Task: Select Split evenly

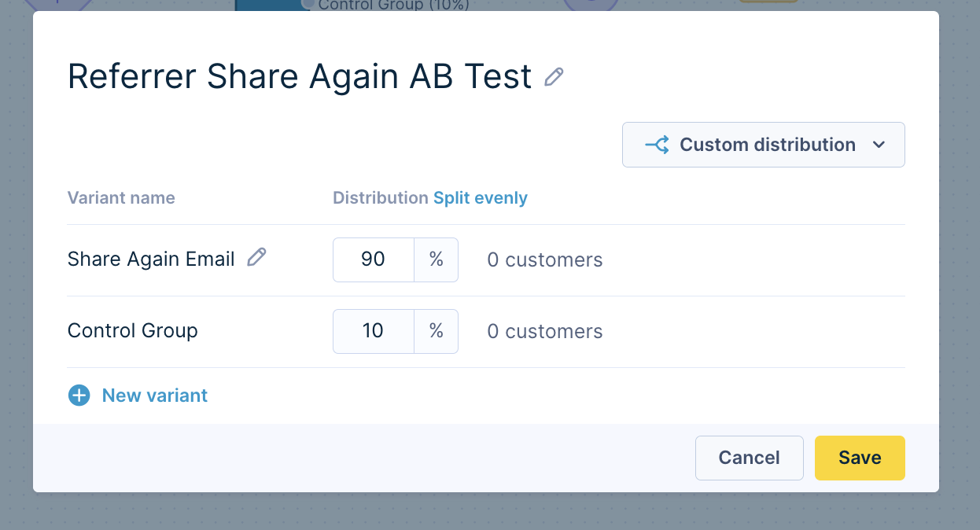Action: (x=480, y=197)
